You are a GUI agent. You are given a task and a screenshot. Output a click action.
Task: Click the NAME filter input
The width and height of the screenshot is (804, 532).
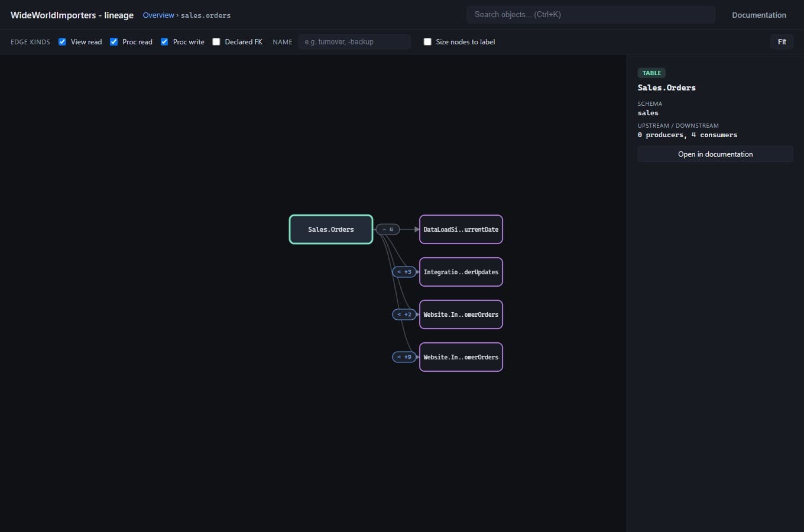355,42
